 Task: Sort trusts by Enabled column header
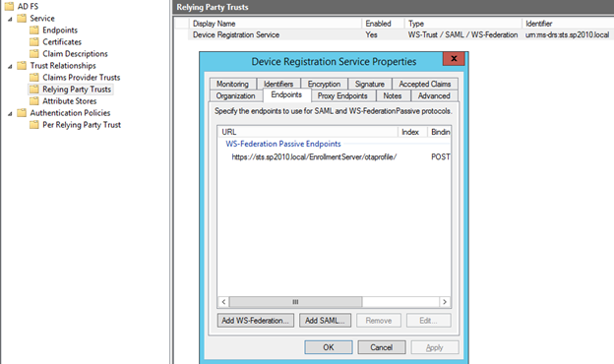click(x=383, y=24)
